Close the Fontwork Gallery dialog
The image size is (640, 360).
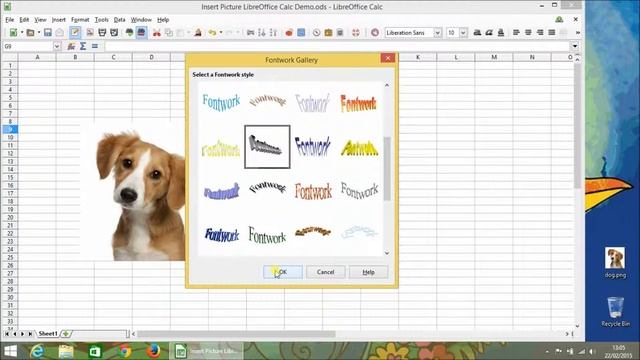387,58
